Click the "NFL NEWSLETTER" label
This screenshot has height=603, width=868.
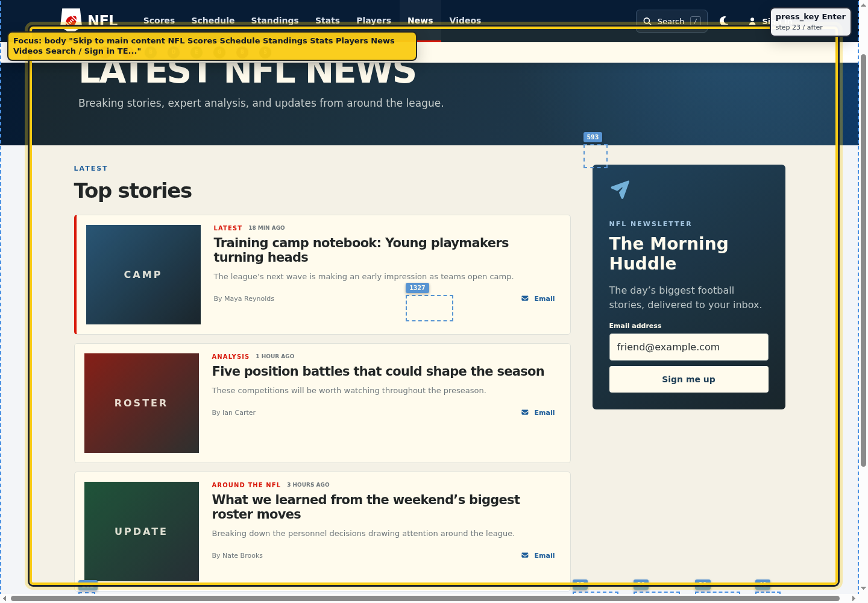(x=650, y=224)
